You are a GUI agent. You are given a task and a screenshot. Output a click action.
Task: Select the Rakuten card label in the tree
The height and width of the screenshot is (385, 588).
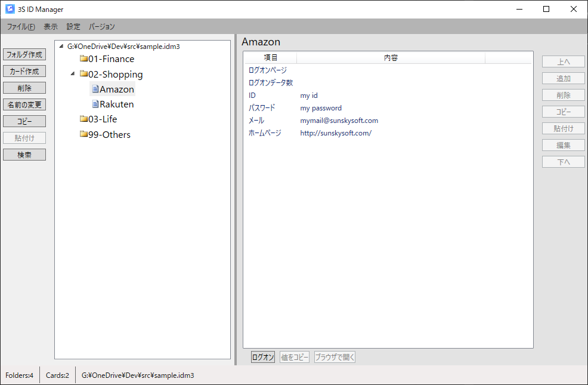(x=117, y=104)
